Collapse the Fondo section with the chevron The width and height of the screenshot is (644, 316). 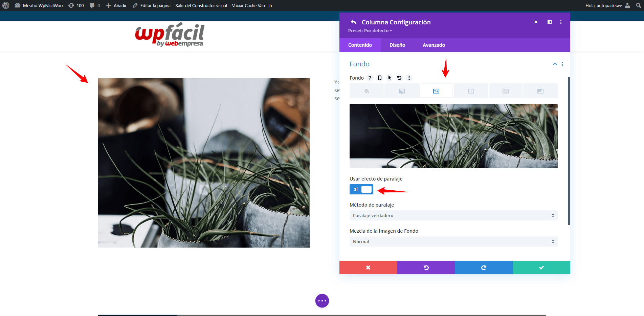point(555,64)
